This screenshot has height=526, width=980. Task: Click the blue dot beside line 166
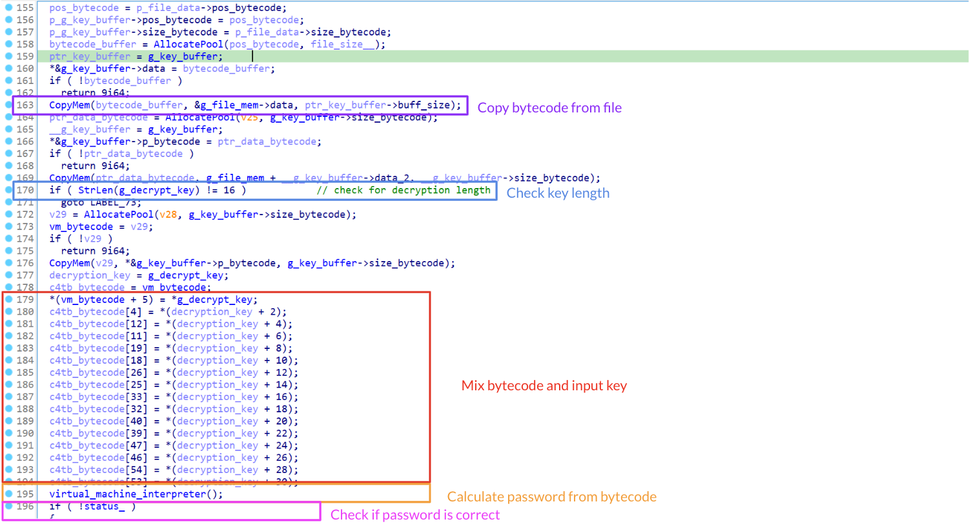click(x=9, y=142)
